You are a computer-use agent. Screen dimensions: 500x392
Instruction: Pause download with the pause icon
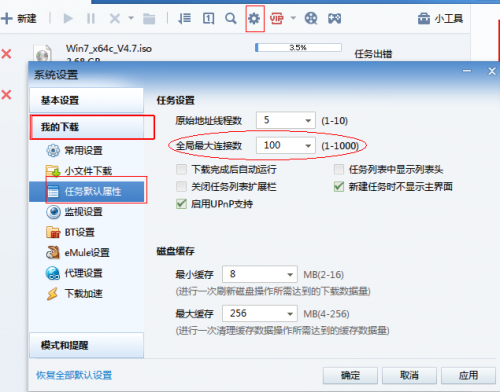(91, 18)
